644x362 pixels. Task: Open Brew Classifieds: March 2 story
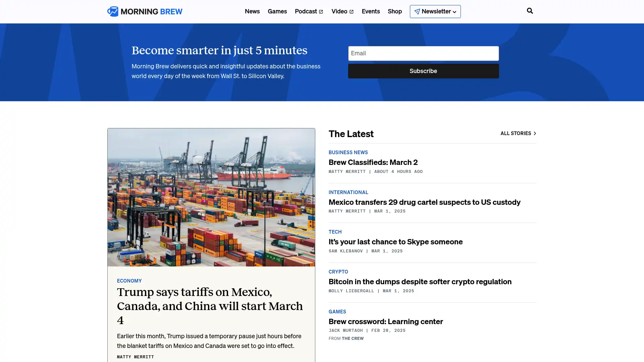click(x=373, y=162)
